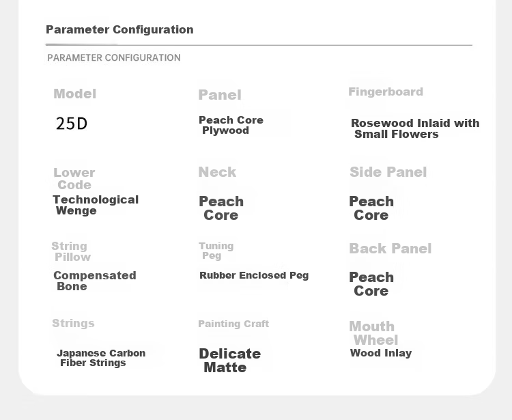This screenshot has width=512, height=420.
Task: Select Japanese Carbon Fiber Strings text
Action: click(101, 358)
